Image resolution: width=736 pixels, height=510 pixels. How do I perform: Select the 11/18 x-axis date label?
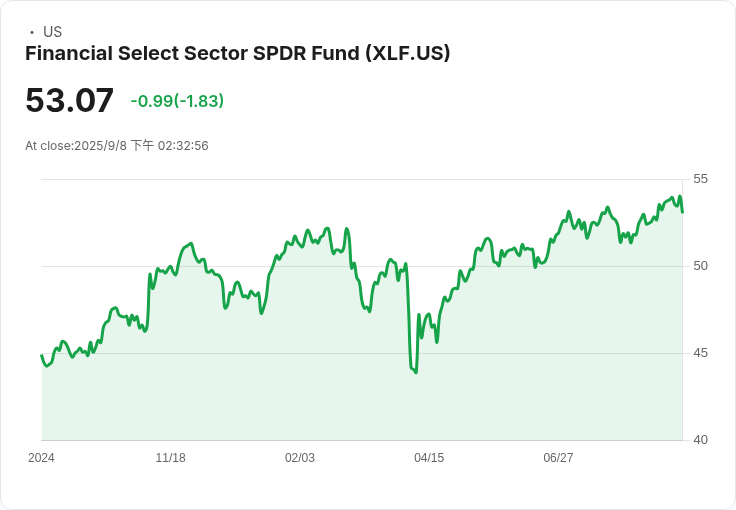click(170, 458)
